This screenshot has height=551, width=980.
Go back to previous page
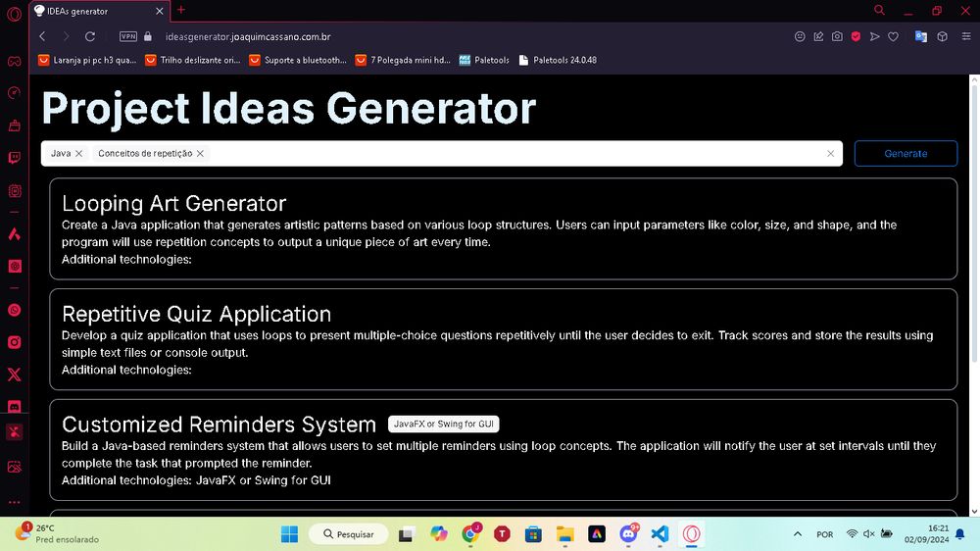click(x=42, y=36)
